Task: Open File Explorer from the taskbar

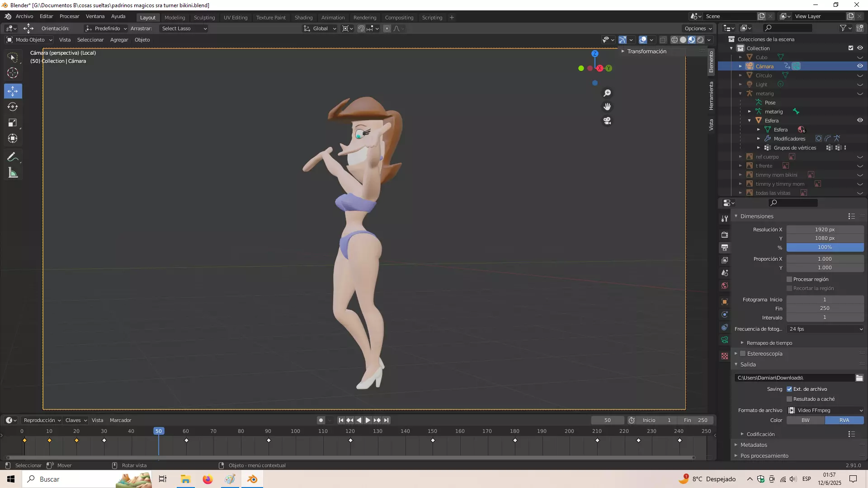Action: pyautogui.click(x=185, y=479)
